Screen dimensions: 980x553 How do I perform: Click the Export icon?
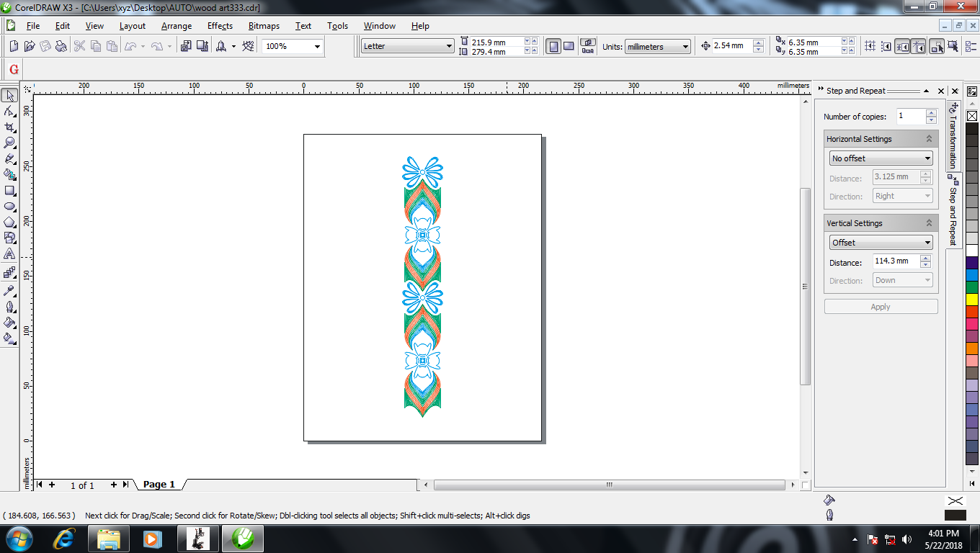click(202, 46)
